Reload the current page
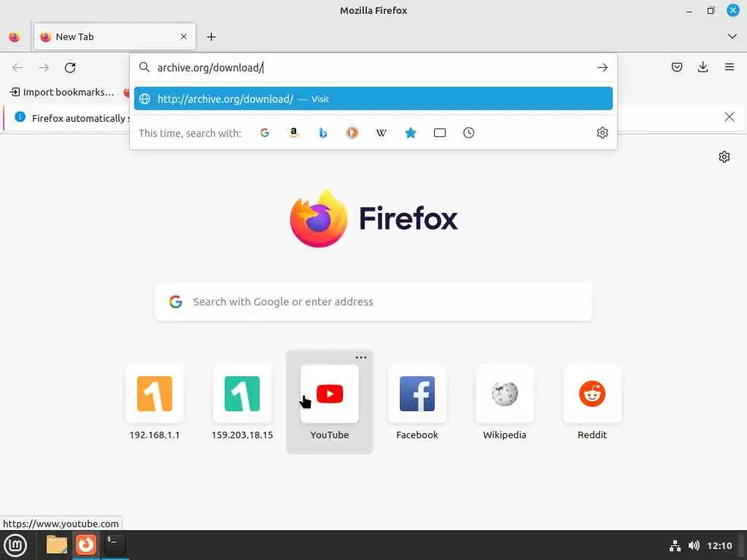The height and width of the screenshot is (560, 747). click(70, 68)
